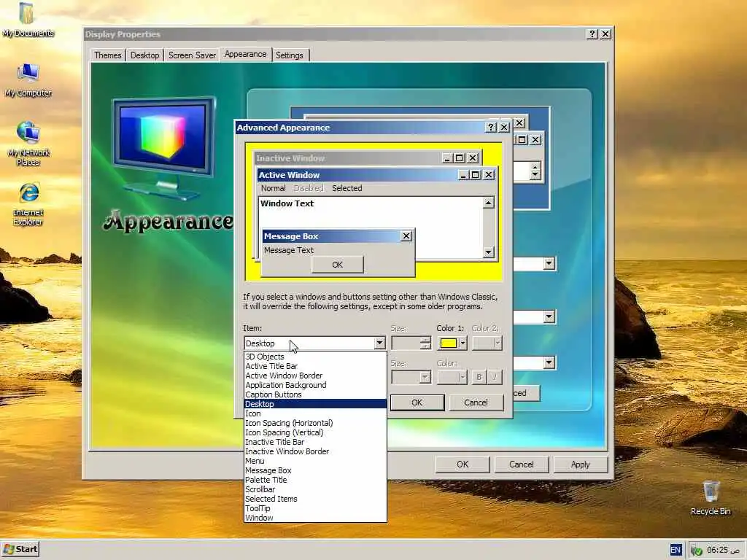Click Advanced Appearance Cancel button
The image size is (747, 560).
476,402
